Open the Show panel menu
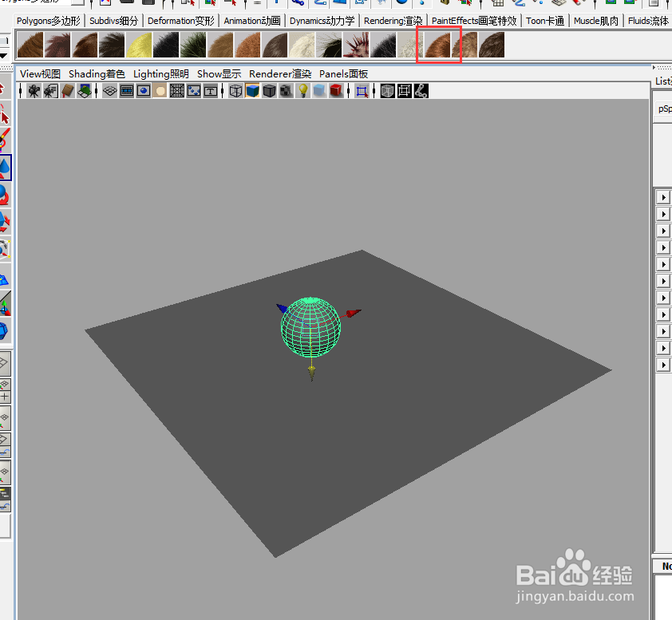The height and width of the screenshot is (620, 672). tap(219, 73)
